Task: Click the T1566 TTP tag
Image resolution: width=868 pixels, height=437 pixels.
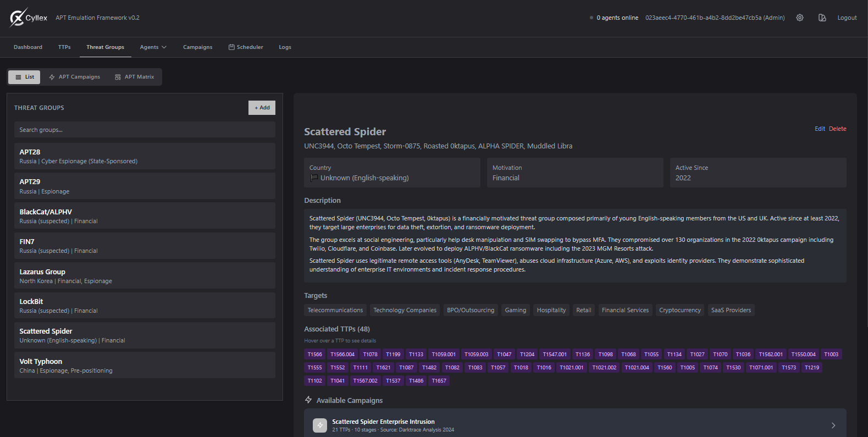Action: (x=315, y=355)
